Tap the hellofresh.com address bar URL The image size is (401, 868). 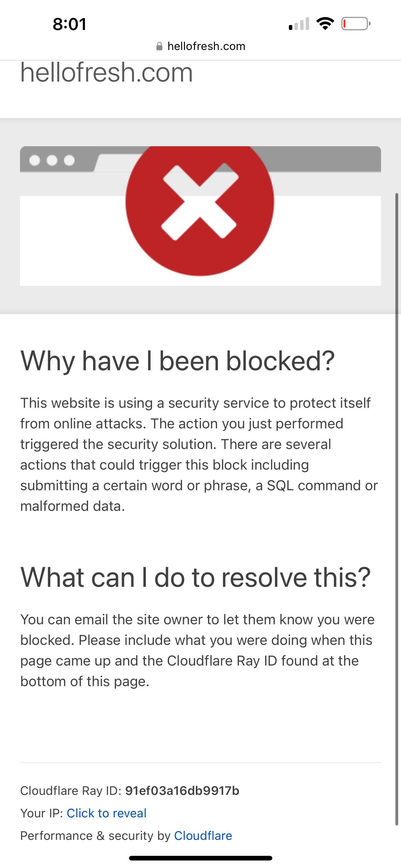206,46
